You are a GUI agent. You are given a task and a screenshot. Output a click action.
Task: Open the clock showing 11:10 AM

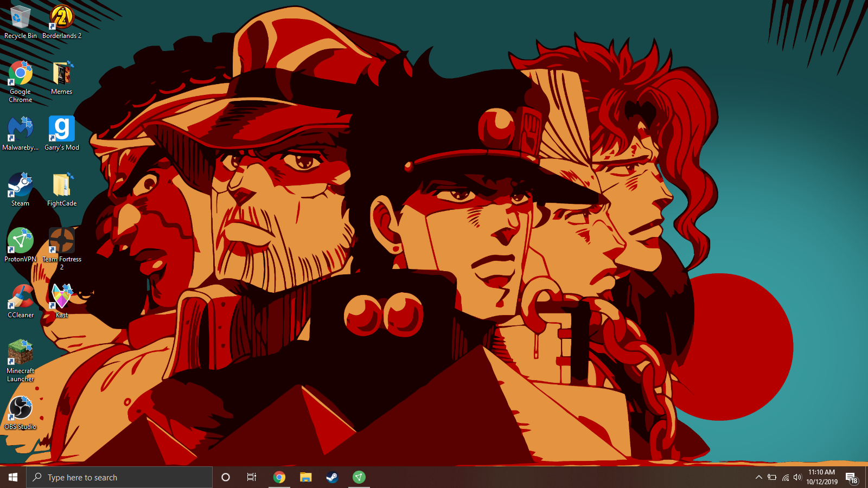822,477
